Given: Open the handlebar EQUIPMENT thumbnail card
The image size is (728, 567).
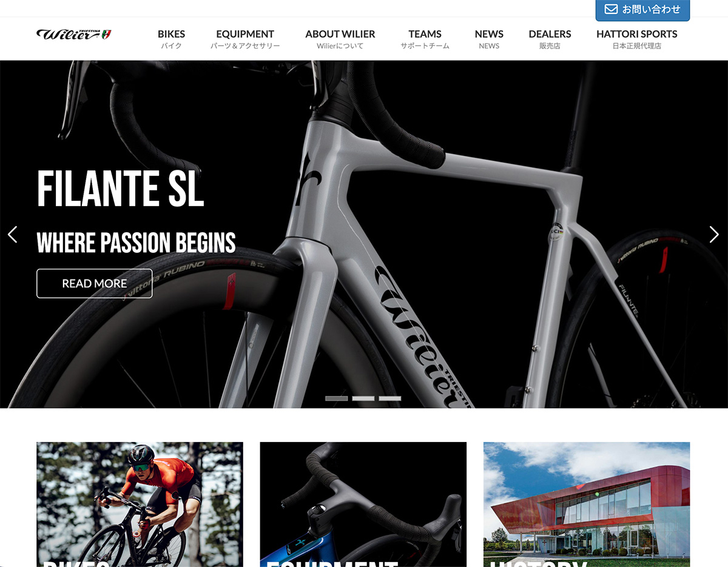Looking at the screenshot, I should click(363, 505).
